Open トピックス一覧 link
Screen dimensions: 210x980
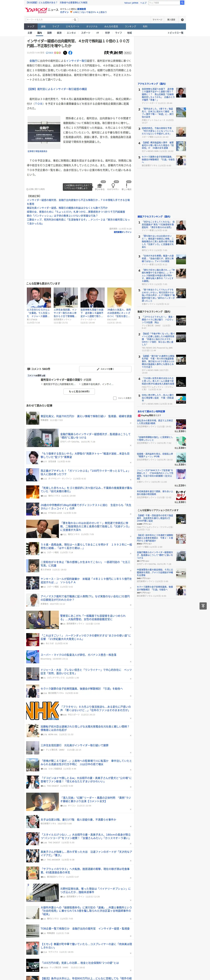175,33
